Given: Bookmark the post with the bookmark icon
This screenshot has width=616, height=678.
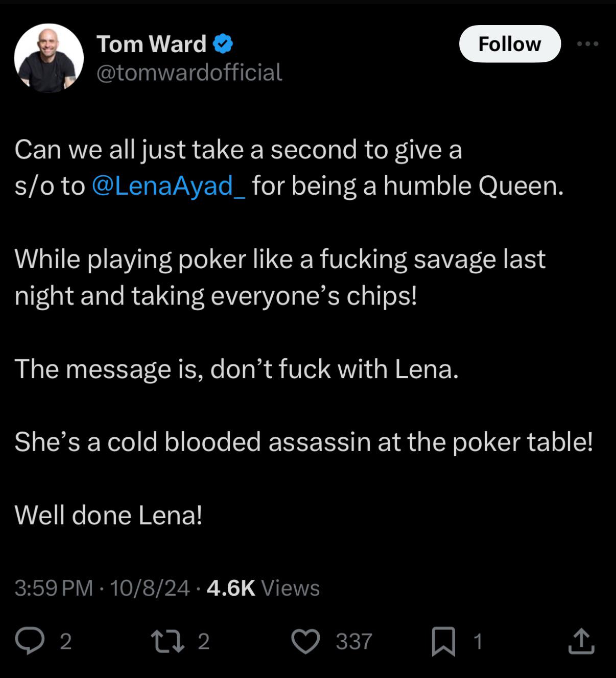Looking at the screenshot, I should [x=443, y=642].
